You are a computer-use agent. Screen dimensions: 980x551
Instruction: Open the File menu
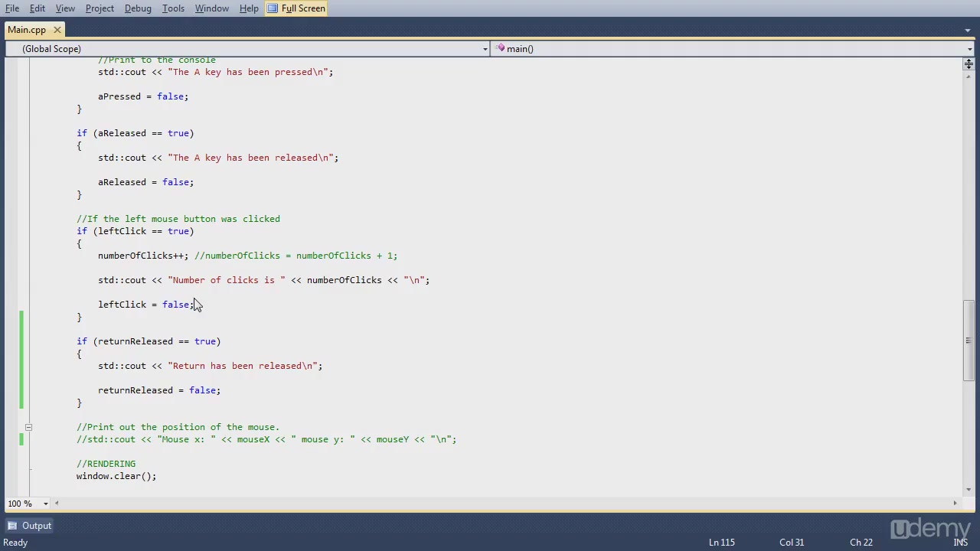tap(12, 8)
